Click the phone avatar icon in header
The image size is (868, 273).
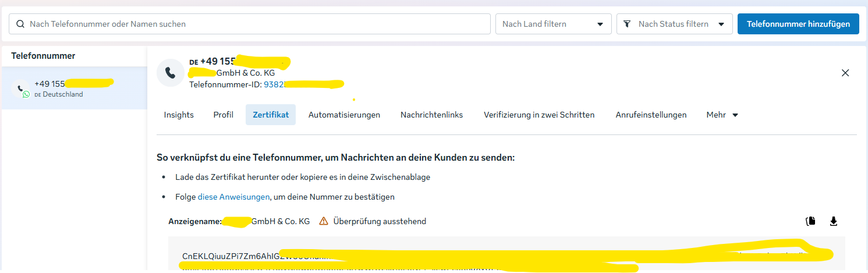170,73
